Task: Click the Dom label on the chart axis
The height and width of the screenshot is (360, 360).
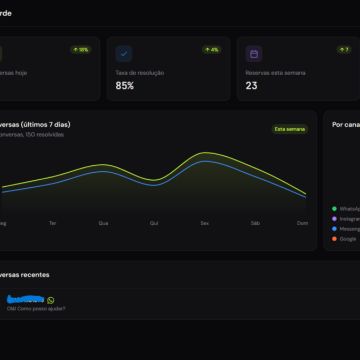Action: click(x=302, y=223)
